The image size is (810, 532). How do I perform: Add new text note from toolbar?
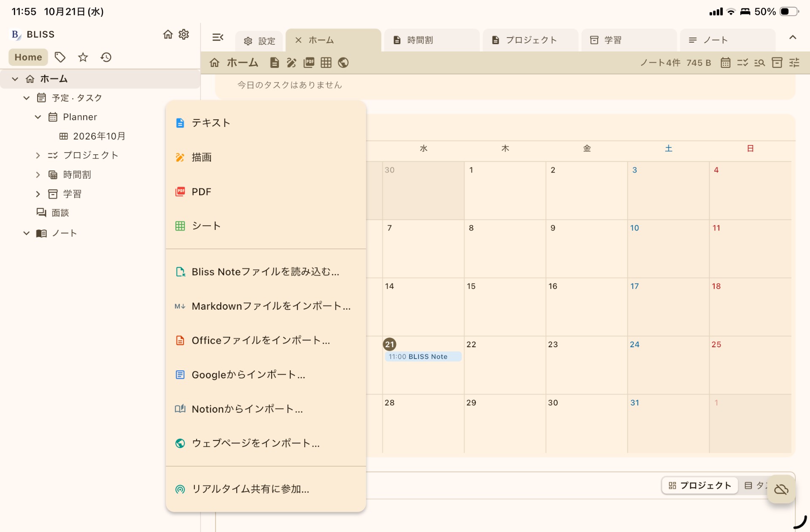[x=274, y=62]
